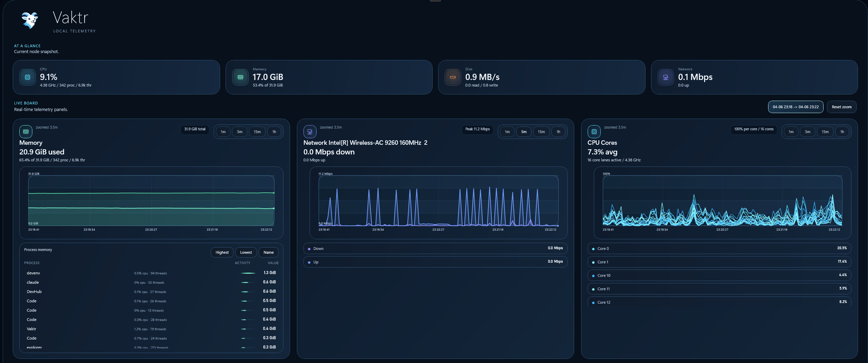The width and height of the screenshot is (868, 363).
Task: Click the CPU chip icon in the CPU card
Action: point(27,77)
